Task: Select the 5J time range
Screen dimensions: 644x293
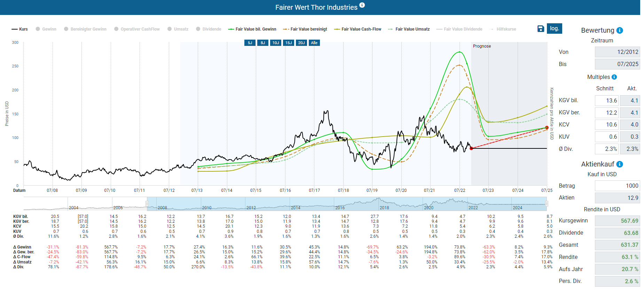Action: 250,43
